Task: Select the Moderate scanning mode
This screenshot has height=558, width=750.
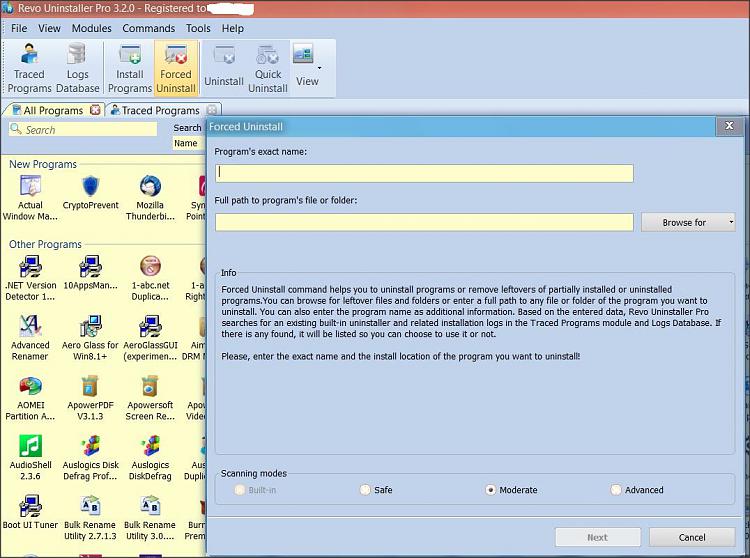Action: [511, 490]
